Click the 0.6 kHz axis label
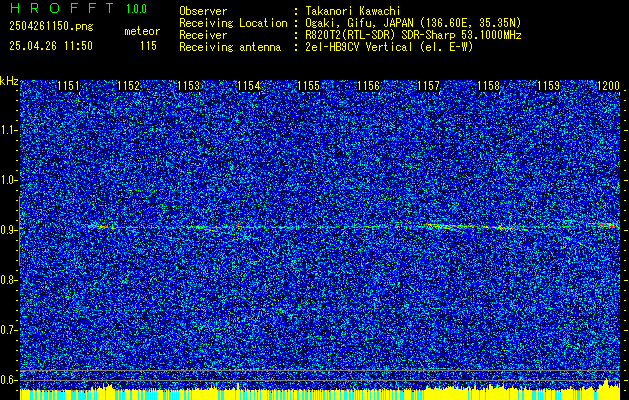 click(8, 380)
